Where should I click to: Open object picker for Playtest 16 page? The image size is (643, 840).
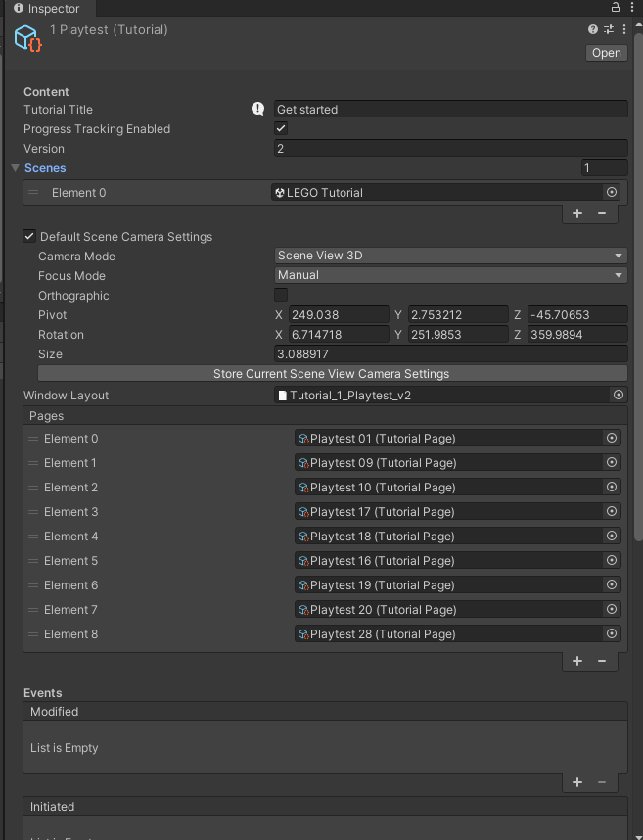612,560
